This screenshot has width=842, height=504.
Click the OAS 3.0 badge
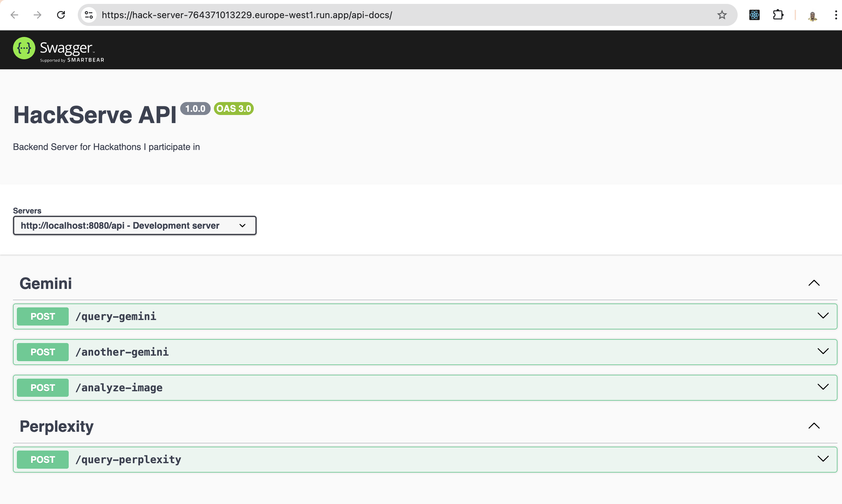point(234,109)
